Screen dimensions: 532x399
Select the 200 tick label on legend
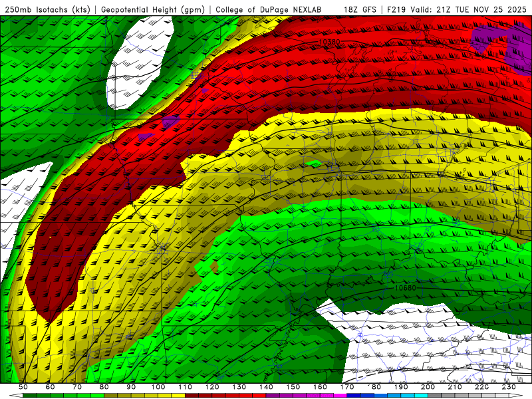coord(428,387)
